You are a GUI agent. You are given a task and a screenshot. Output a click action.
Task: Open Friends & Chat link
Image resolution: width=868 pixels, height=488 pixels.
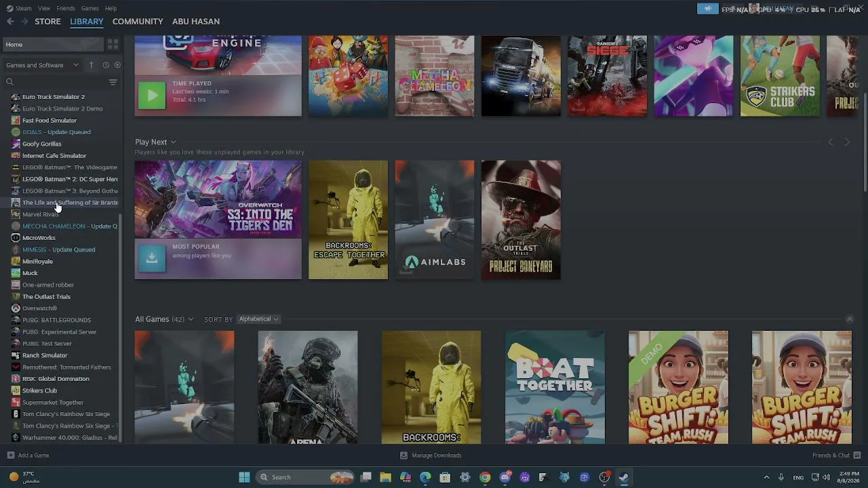coord(831,455)
